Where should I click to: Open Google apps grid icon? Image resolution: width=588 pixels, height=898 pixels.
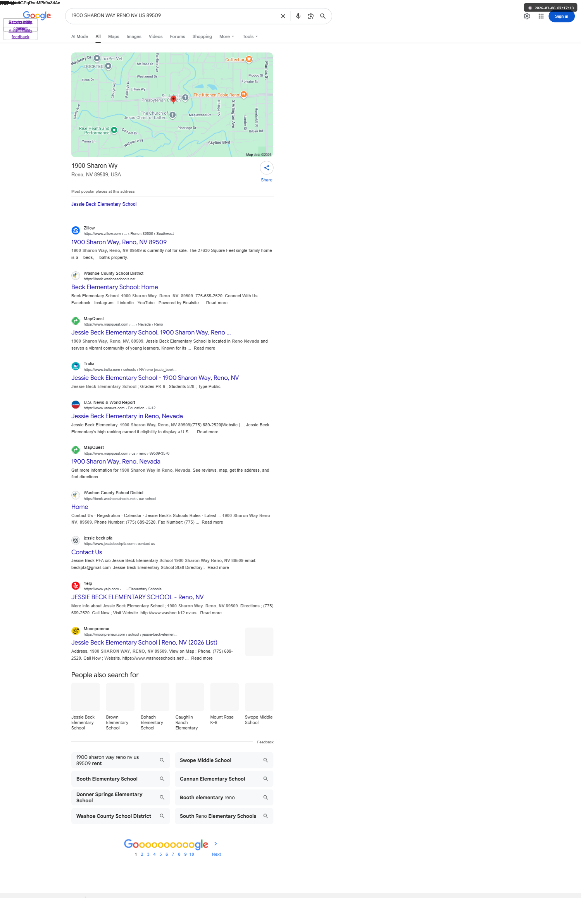click(541, 16)
